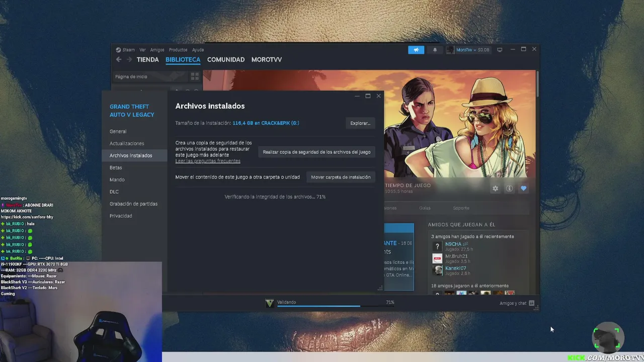Select Mando in properties sidebar

(x=134, y=179)
